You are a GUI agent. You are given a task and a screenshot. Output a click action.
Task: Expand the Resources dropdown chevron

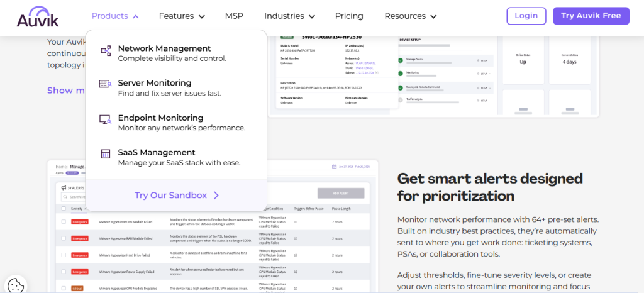[433, 16]
